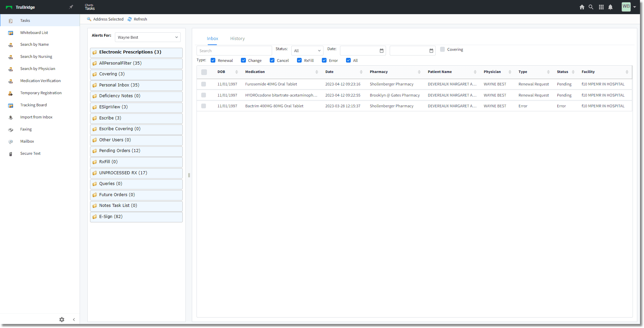Select the HYDROcodone row checkbox
Screen dimensions: 644x328
point(204,95)
